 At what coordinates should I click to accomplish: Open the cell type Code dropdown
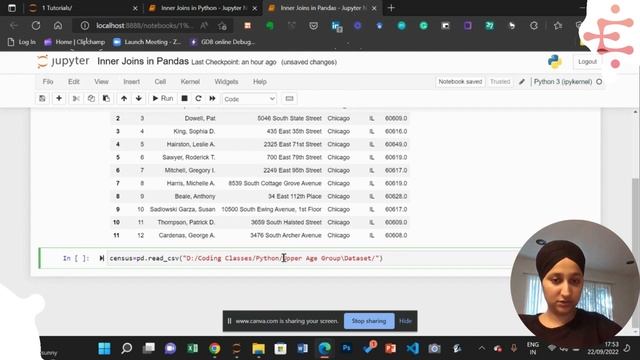point(249,99)
